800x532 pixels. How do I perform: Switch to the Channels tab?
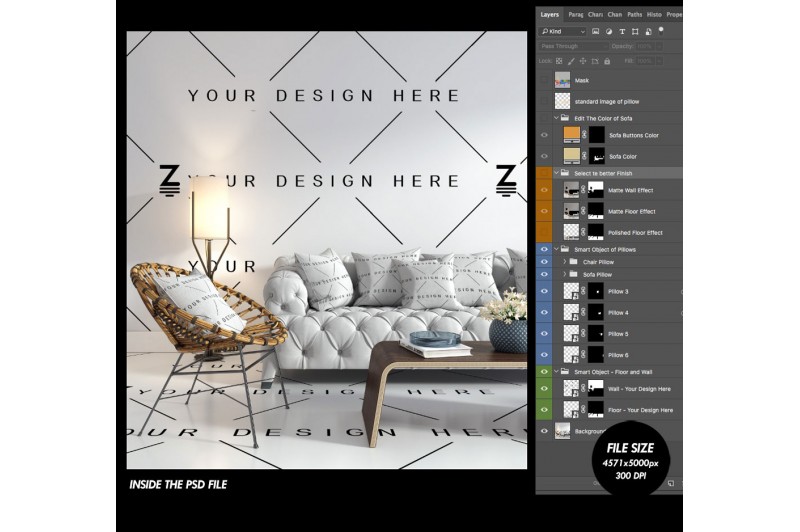(x=615, y=14)
